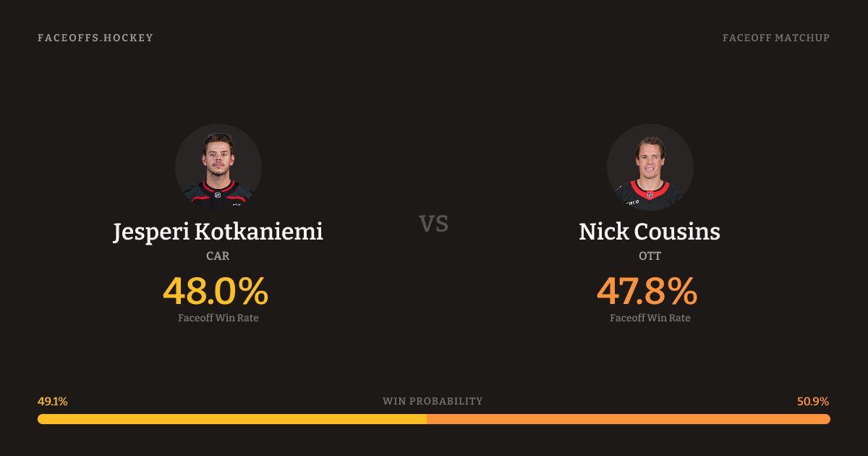Click the 49.1% win probability value
The image size is (868, 456).
(x=53, y=402)
